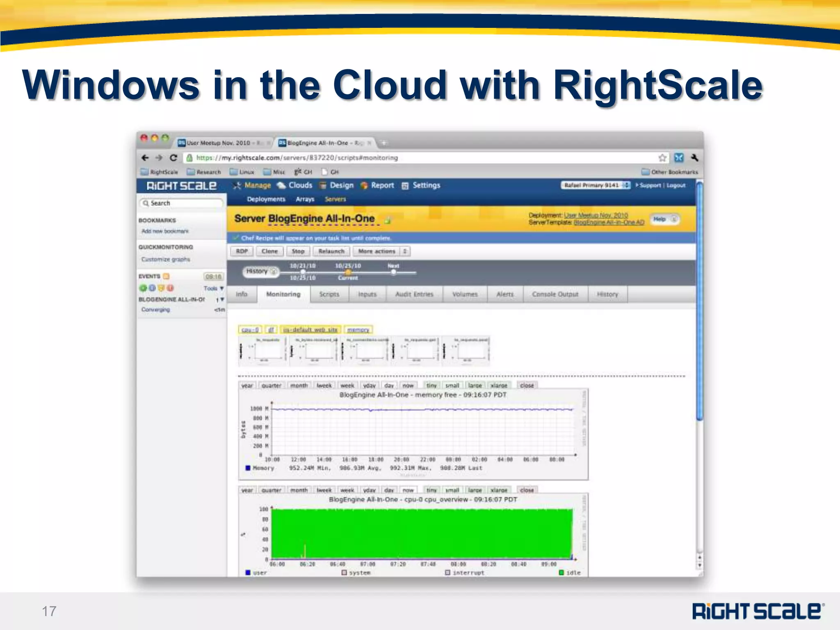
Task: Switch to the Volumes tab
Action: tap(465, 294)
